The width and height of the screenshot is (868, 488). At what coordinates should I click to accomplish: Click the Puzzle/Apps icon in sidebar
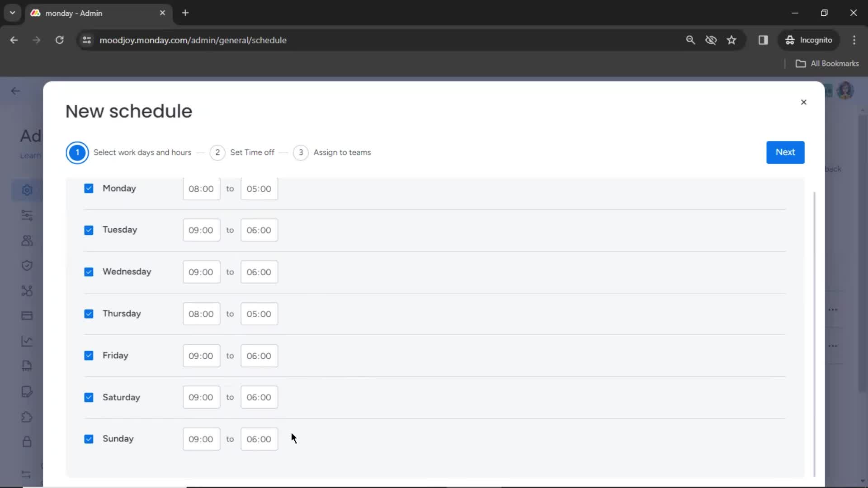[x=27, y=417]
